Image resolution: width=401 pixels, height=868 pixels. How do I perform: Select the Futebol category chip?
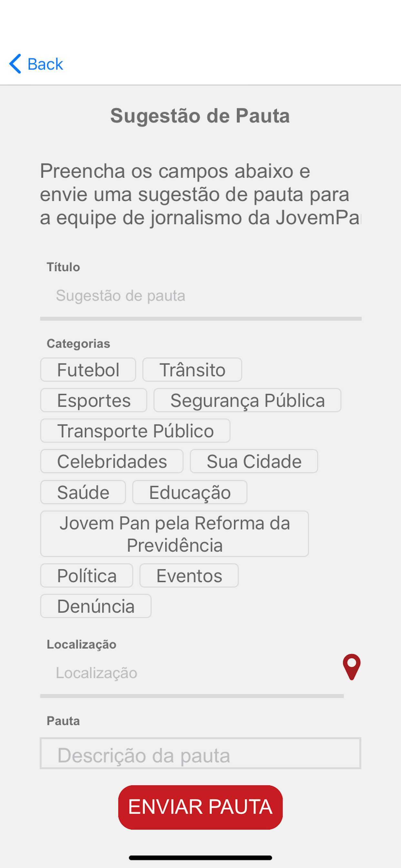coord(88,370)
